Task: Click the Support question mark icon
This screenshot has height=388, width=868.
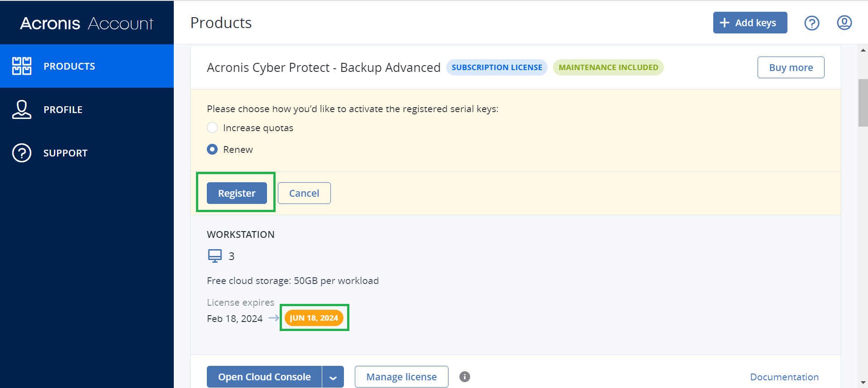Action: coord(22,153)
